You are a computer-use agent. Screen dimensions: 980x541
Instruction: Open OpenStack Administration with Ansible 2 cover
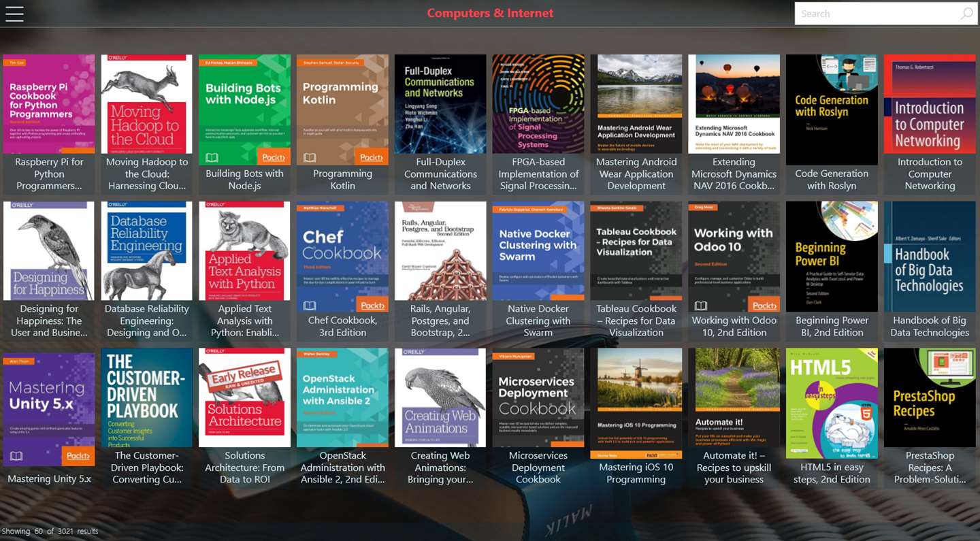point(343,398)
